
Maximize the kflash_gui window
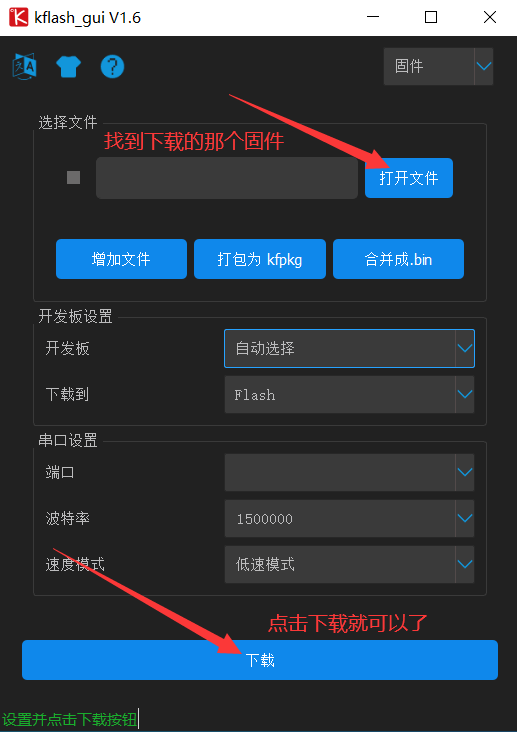[431, 18]
